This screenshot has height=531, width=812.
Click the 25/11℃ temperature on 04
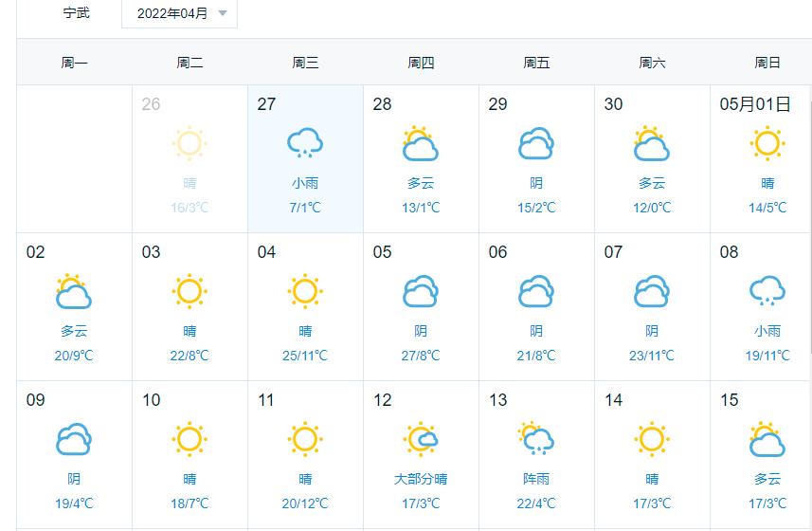point(305,356)
